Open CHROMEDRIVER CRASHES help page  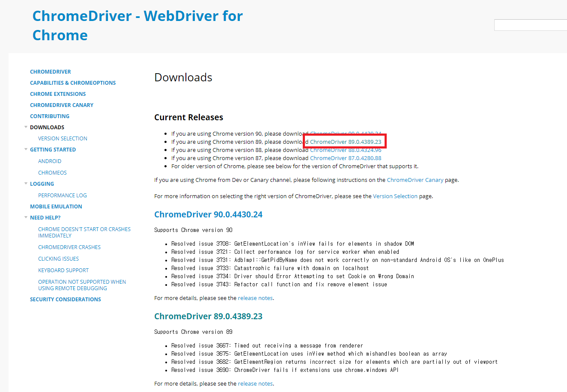point(69,247)
